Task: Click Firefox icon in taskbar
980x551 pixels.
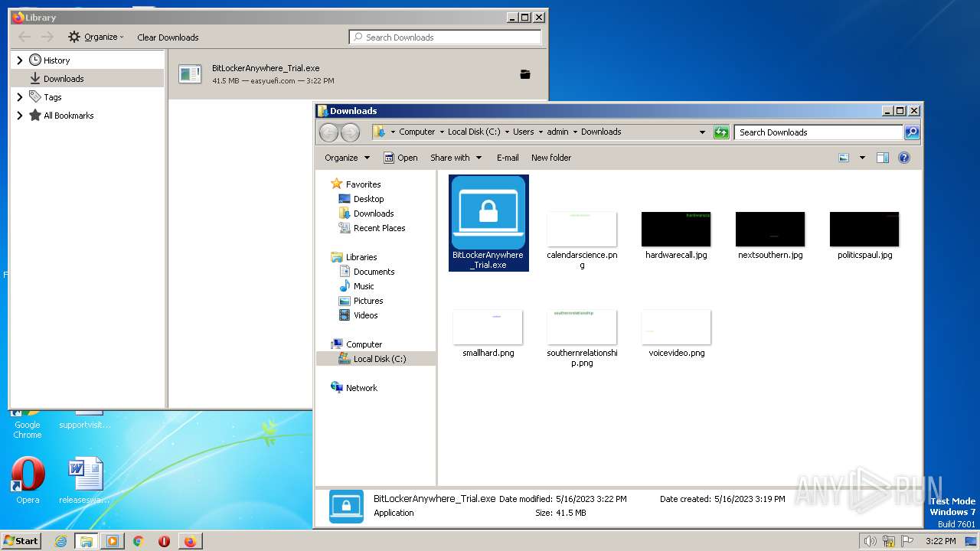Action: pos(190,541)
